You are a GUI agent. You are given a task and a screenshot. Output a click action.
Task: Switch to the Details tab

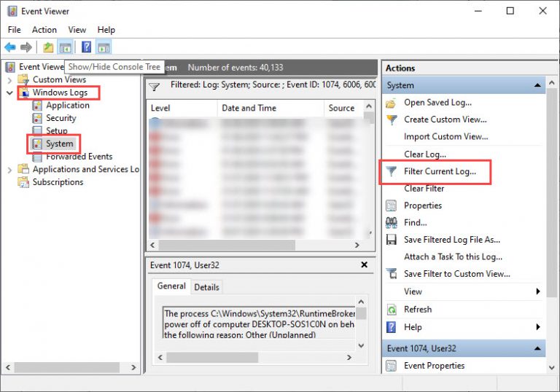coord(206,287)
